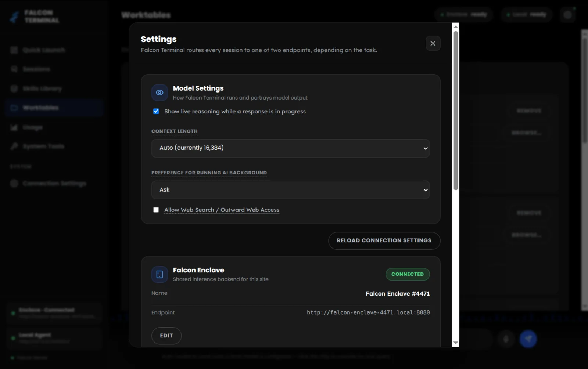Viewport: 588px width, 369px height.
Task: Click the Worktables page title behind the dialog
Action: pyautogui.click(x=146, y=15)
